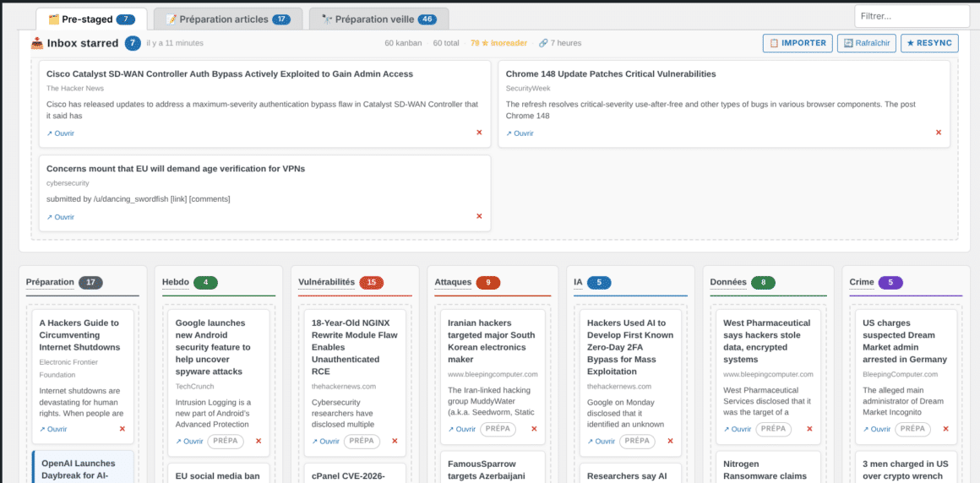Click the Préparation column header
The height and width of the screenshot is (483, 980).
point(50,282)
